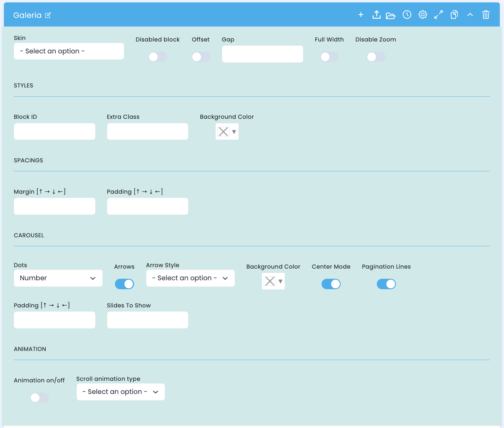Open the Scroll animation type dropdown

click(121, 392)
